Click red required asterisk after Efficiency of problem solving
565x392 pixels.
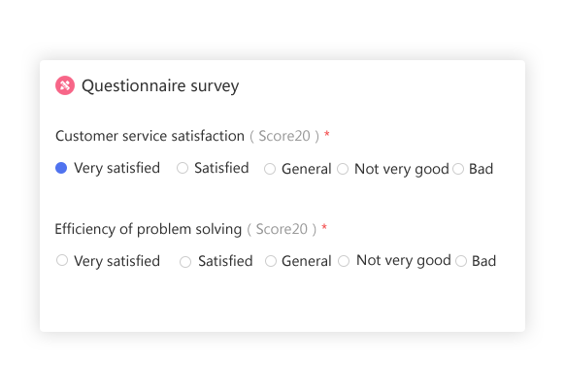324,227
